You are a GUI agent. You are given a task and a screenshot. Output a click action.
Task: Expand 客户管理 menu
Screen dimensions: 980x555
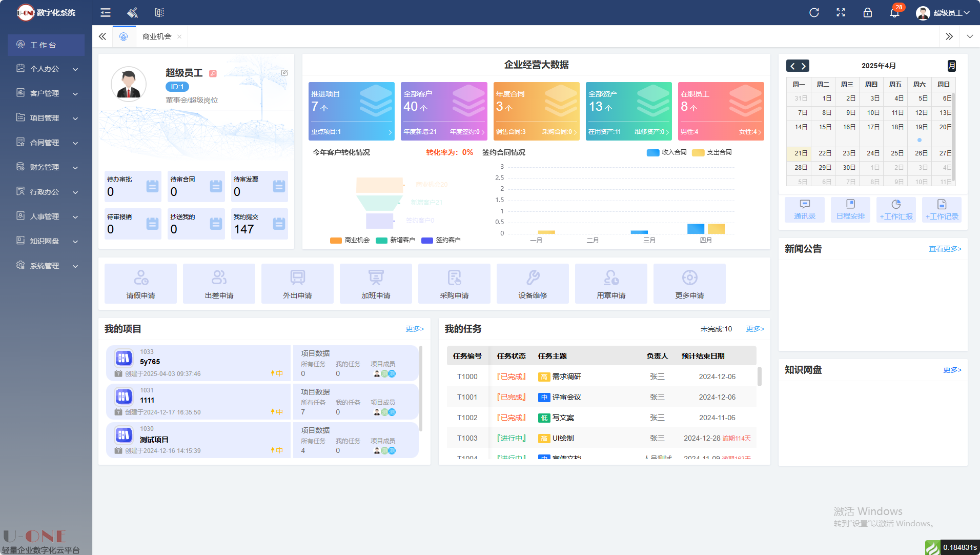pos(46,93)
